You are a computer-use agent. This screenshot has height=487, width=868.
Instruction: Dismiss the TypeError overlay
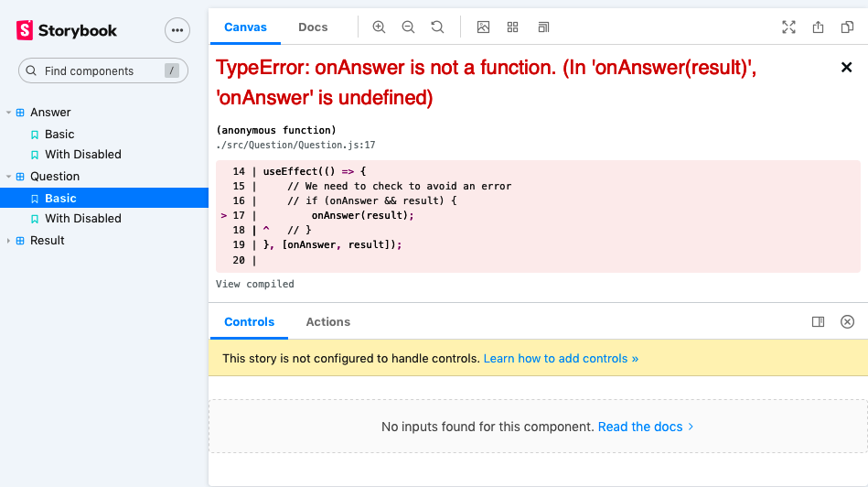pyautogui.click(x=846, y=68)
